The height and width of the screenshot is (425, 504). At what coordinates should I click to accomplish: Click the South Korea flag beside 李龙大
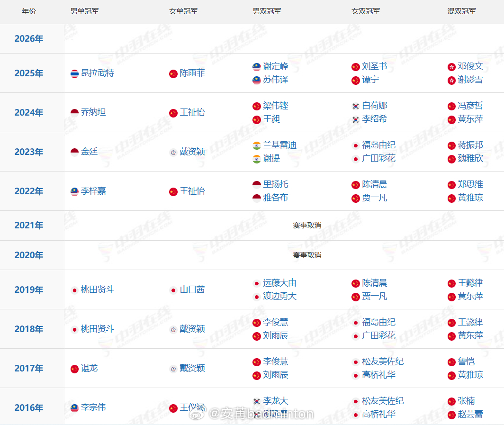(257, 401)
